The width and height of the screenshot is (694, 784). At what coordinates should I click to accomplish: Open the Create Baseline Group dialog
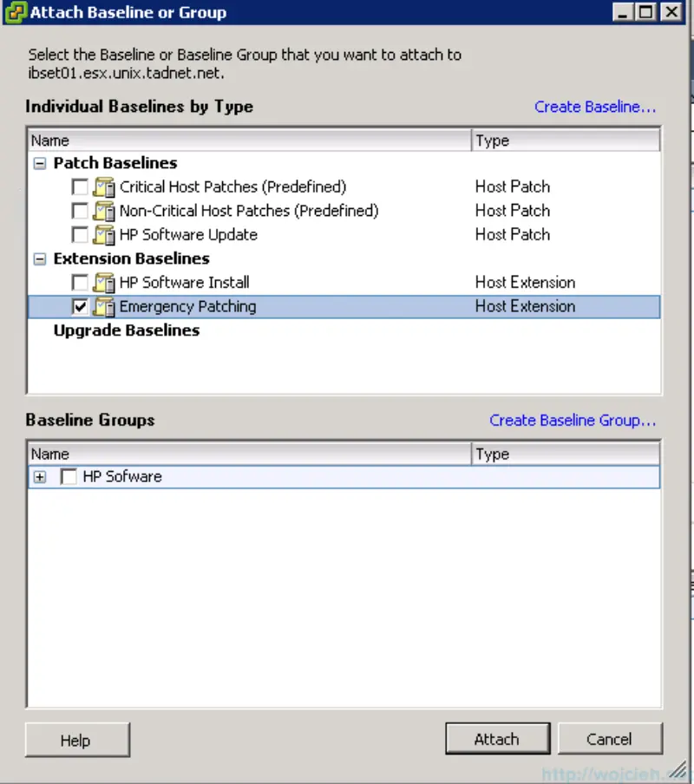[573, 420]
